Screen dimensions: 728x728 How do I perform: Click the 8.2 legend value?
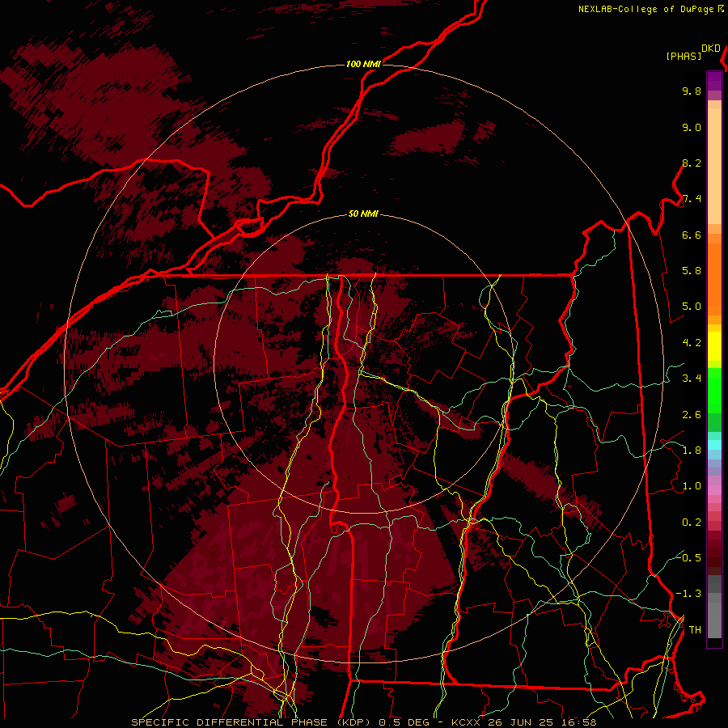click(692, 163)
